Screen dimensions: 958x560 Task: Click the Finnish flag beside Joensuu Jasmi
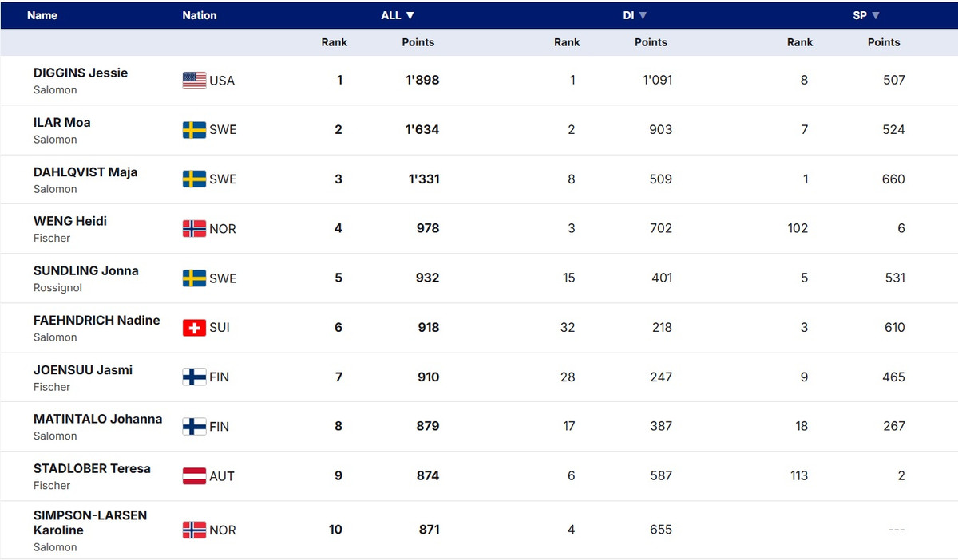194,377
